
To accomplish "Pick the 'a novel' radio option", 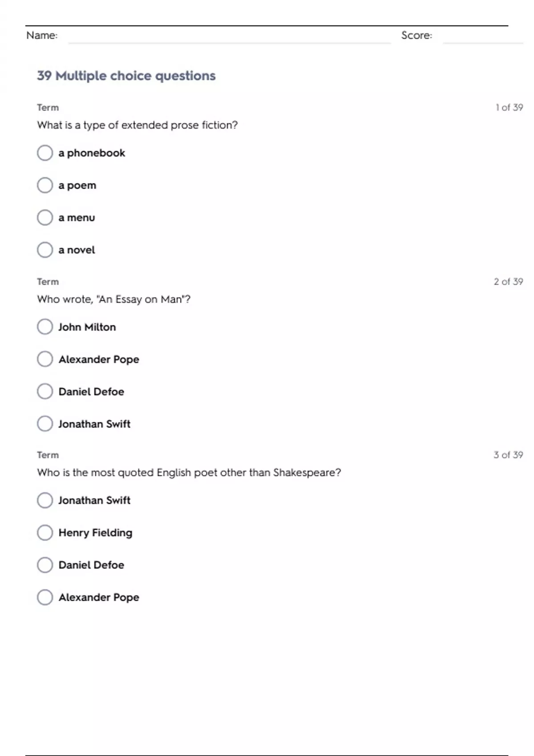I will pyautogui.click(x=45, y=250).
